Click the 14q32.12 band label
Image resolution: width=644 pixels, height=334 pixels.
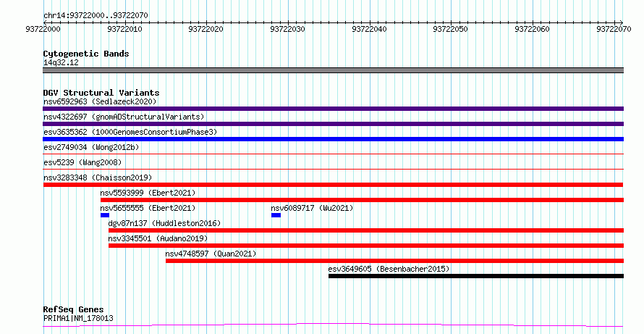[x=61, y=62]
